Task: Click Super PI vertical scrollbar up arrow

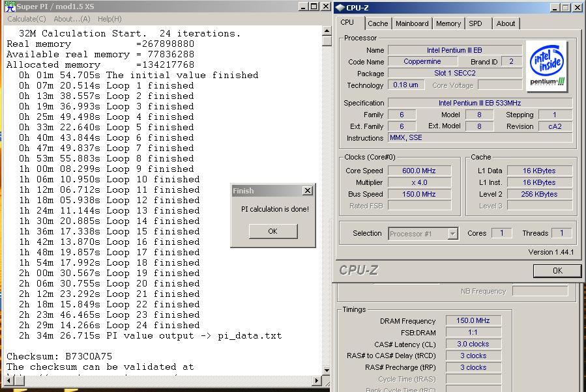Action: (x=327, y=31)
